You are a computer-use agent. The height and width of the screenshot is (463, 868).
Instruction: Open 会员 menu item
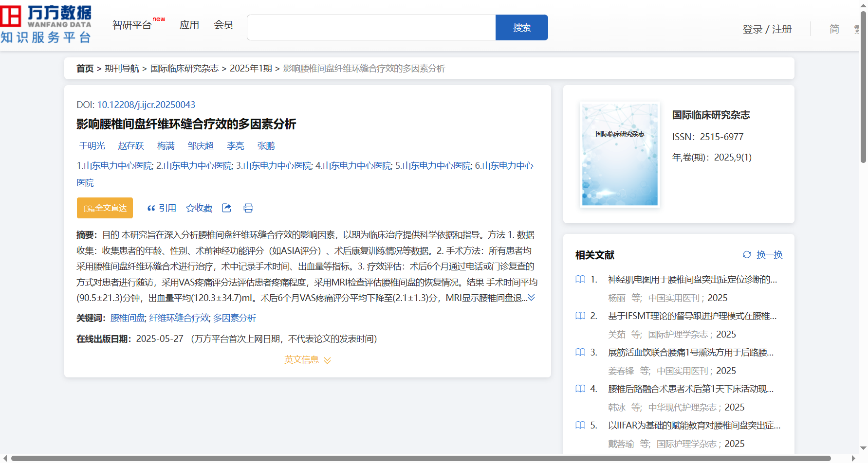click(223, 25)
